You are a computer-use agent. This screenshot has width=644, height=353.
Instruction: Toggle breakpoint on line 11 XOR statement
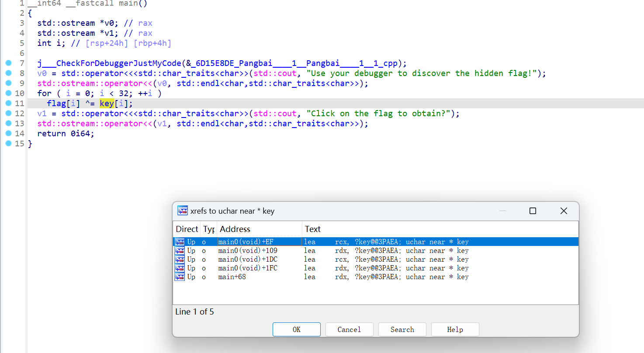pos(9,104)
